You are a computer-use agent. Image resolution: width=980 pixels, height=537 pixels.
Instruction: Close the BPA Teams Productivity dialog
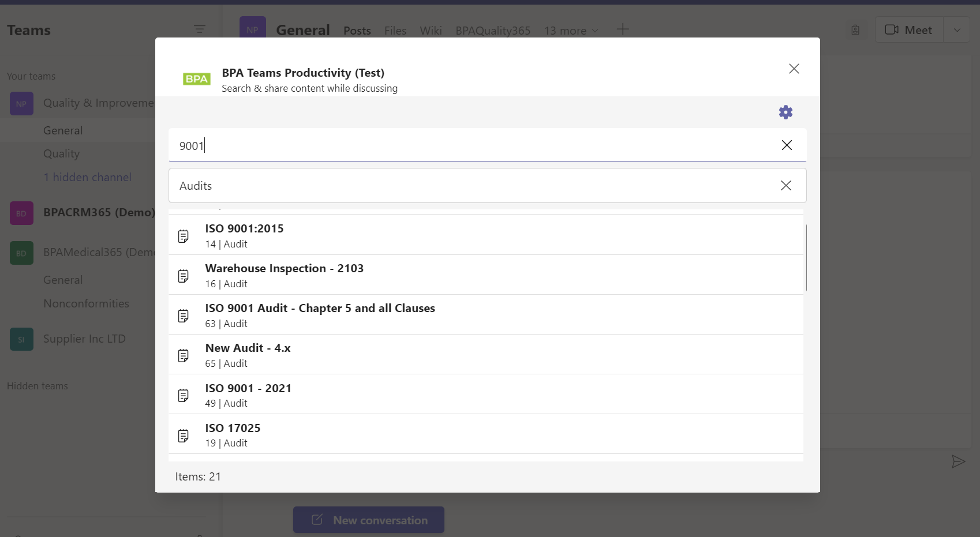[x=794, y=69]
